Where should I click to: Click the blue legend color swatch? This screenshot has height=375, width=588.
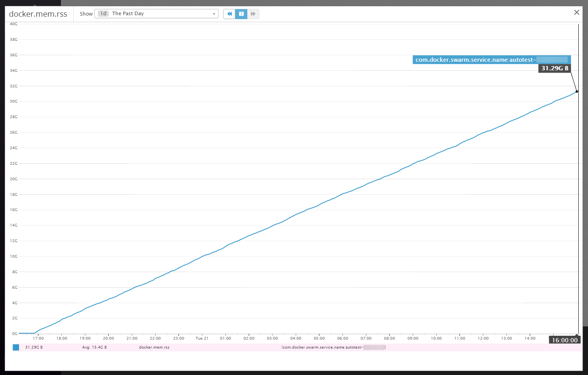(x=16, y=347)
